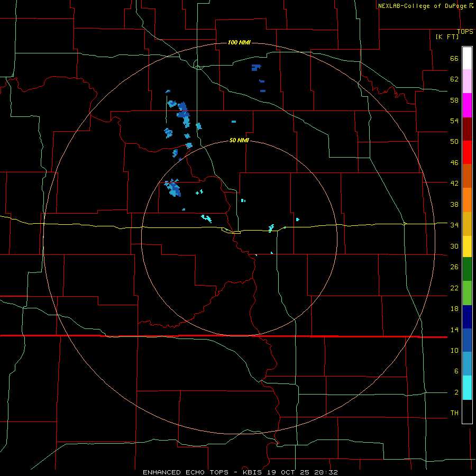Click the white top swatch of the color scale
Viewport: 476px width, 476px height.
[x=467, y=58]
